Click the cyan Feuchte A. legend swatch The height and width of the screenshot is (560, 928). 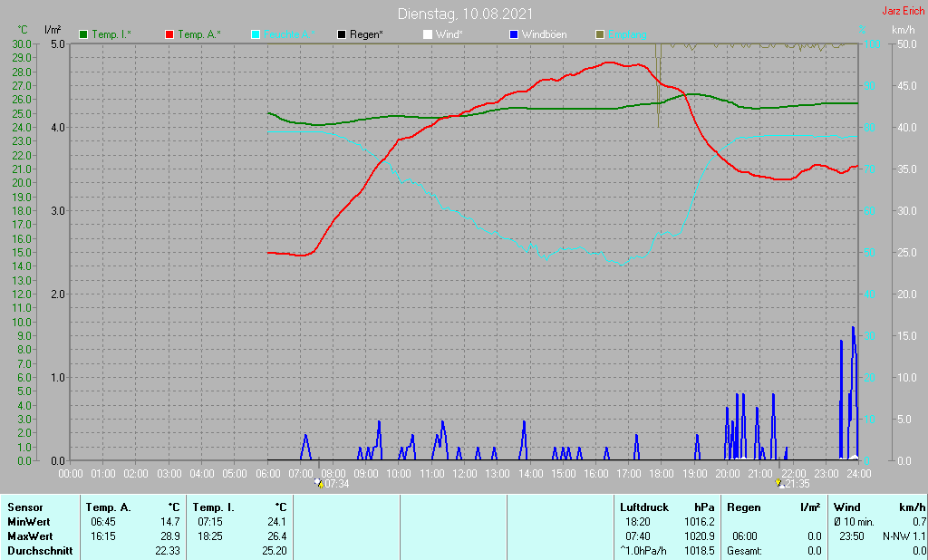coord(256,34)
